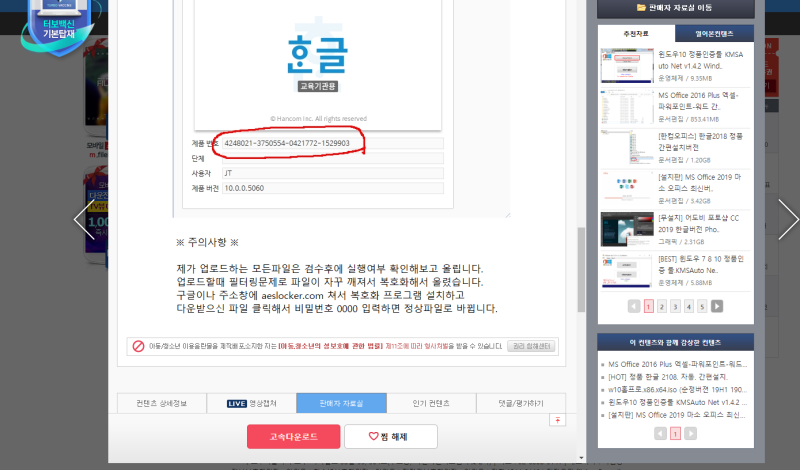The width and height of the screenshot is (800, 470).
Task: Open the 윈도우10 정품인증툴 KMSAuto Net v1.4.2 title link
Action: tap(701, 60)
